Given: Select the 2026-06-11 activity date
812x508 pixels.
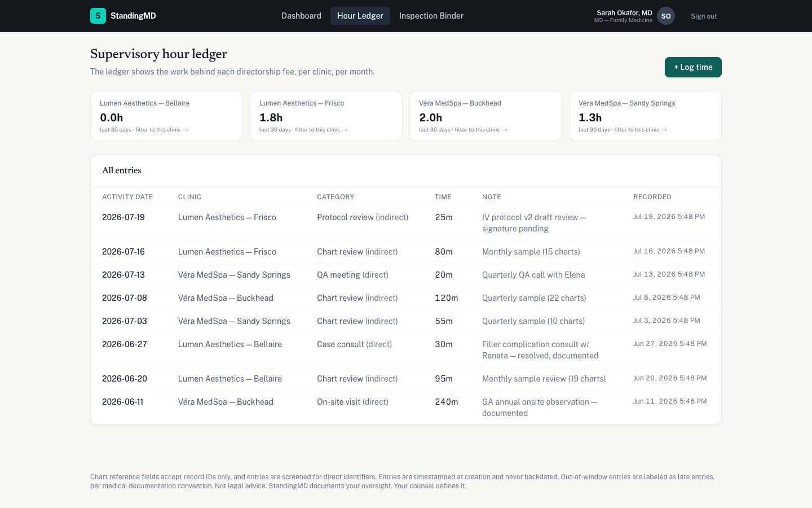Looking at the screenshot, I should tap(123, 402).
